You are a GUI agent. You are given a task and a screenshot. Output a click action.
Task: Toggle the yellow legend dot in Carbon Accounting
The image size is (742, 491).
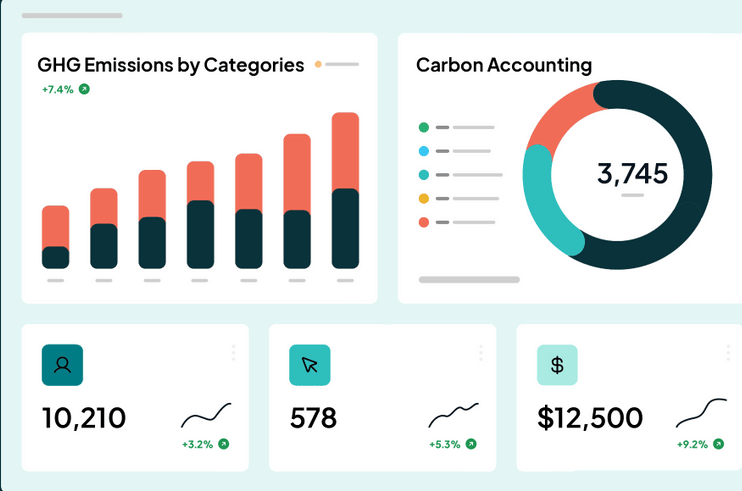[424, 198]
